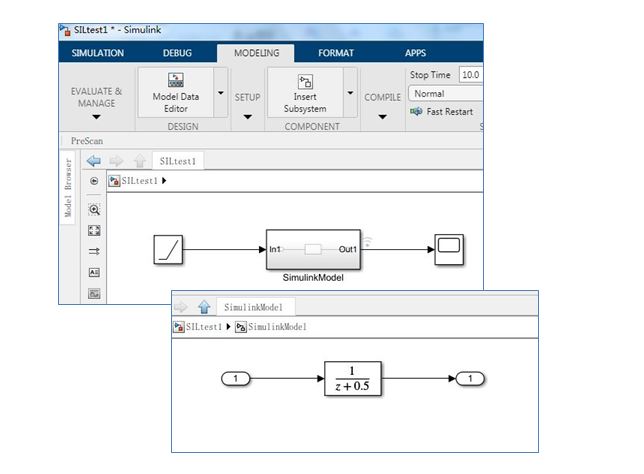Image resolution: width=644 pixels, height=474 pixels.
Task: Click the Stop Time label
Action: (430, 75)
